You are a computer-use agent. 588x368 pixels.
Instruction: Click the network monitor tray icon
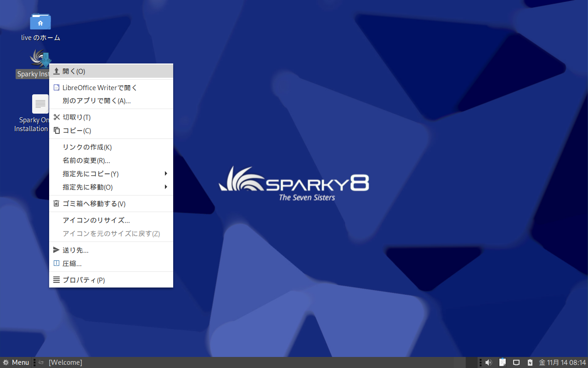516,362
